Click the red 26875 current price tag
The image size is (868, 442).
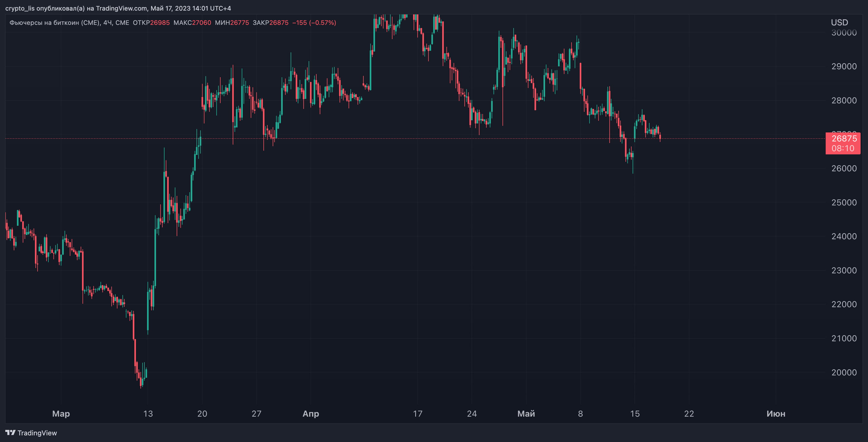843,139
